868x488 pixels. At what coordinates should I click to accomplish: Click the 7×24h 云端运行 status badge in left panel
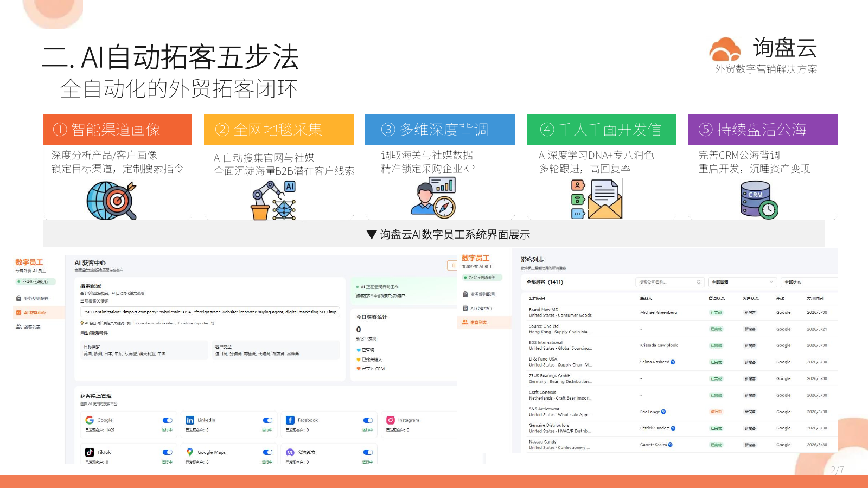click(36, 282)
